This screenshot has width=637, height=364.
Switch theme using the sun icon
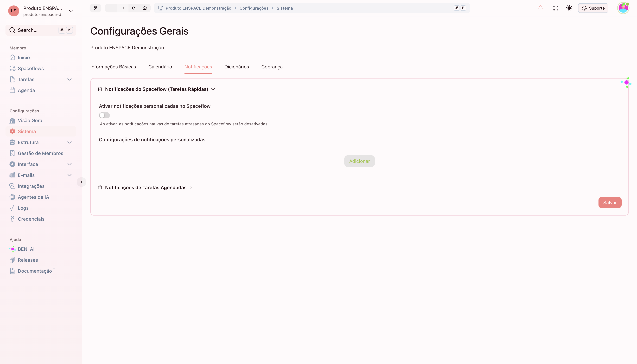(x=569, y=8)
